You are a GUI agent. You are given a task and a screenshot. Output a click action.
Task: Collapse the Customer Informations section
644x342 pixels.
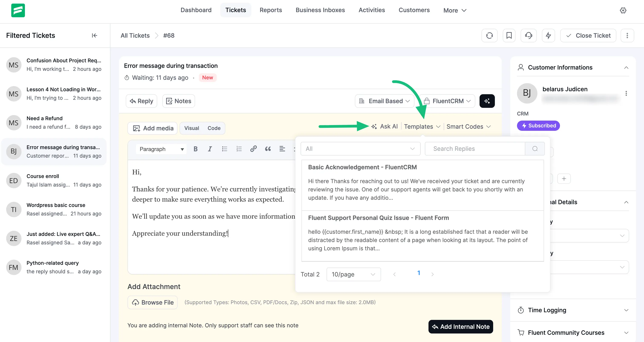pyautogui.click(x=626, y=67)
